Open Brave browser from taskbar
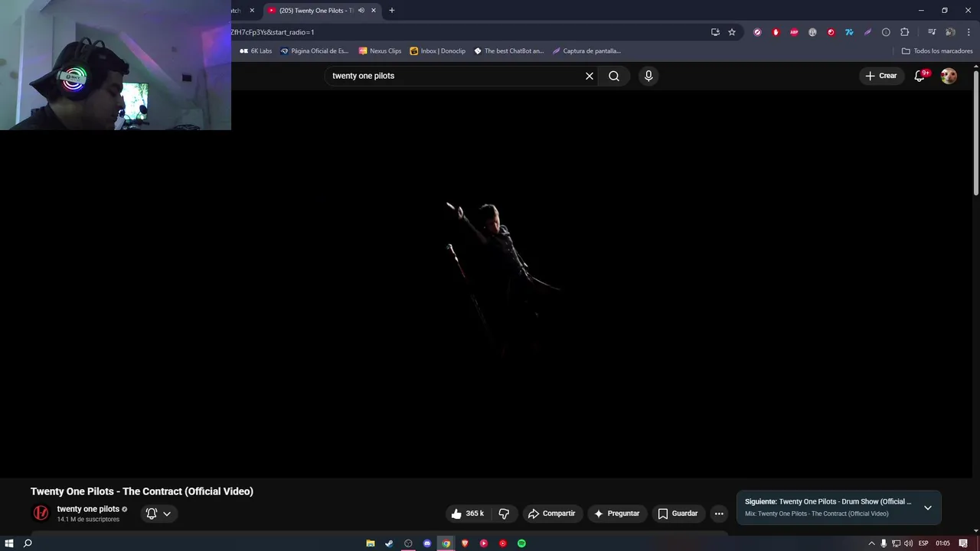This screenshot has height=551, width=980. coord(465,543)
